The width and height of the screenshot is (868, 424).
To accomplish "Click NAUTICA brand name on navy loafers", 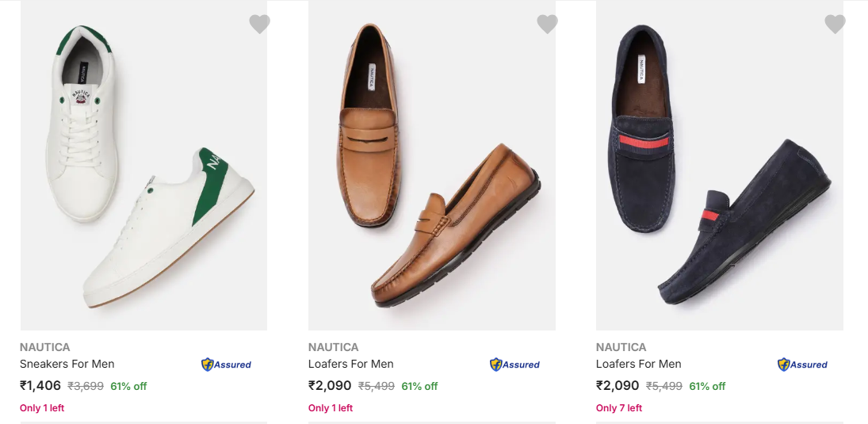I will [621, 347].
